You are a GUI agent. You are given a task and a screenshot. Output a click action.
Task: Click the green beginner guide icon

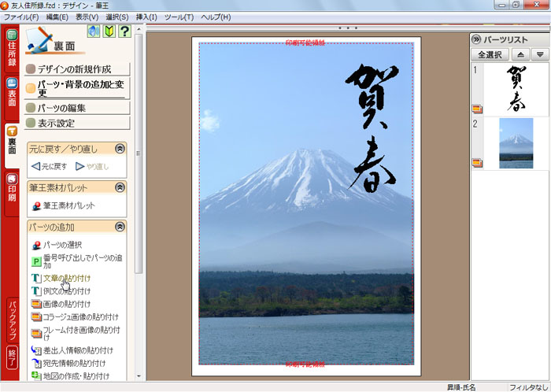[109, 32]
